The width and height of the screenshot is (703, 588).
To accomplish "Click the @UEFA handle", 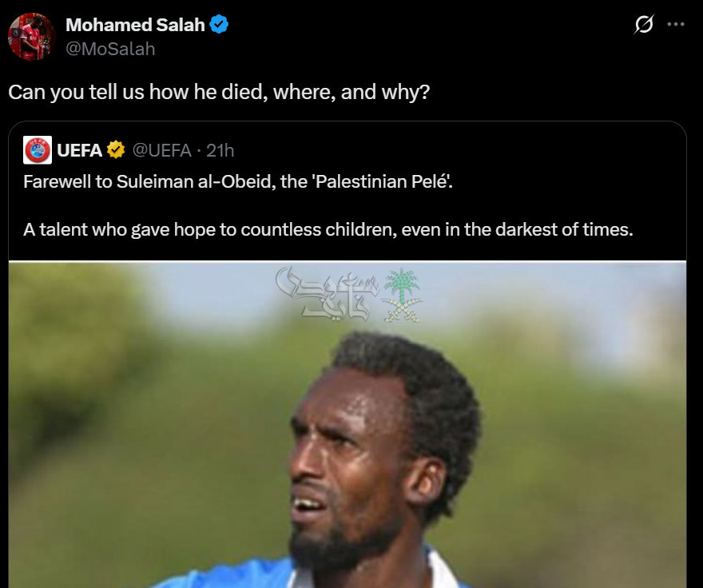I will pyautogui.click(x=162, y=150).
